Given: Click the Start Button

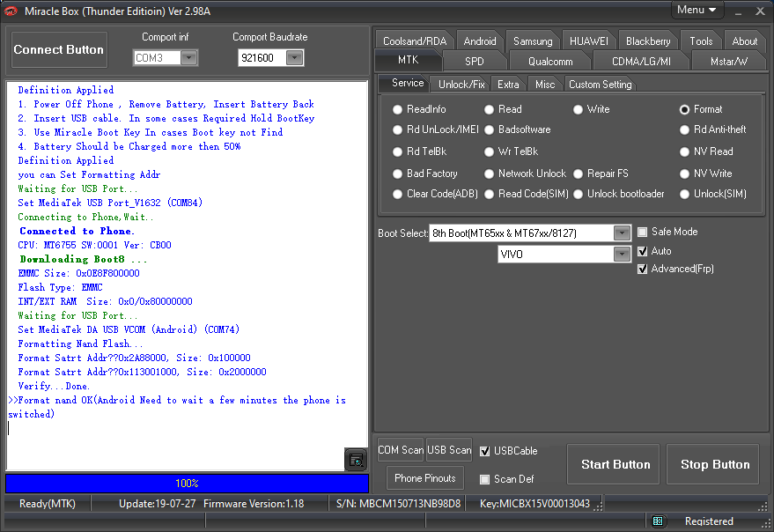Looking at the screenshot, I should 615,464.
